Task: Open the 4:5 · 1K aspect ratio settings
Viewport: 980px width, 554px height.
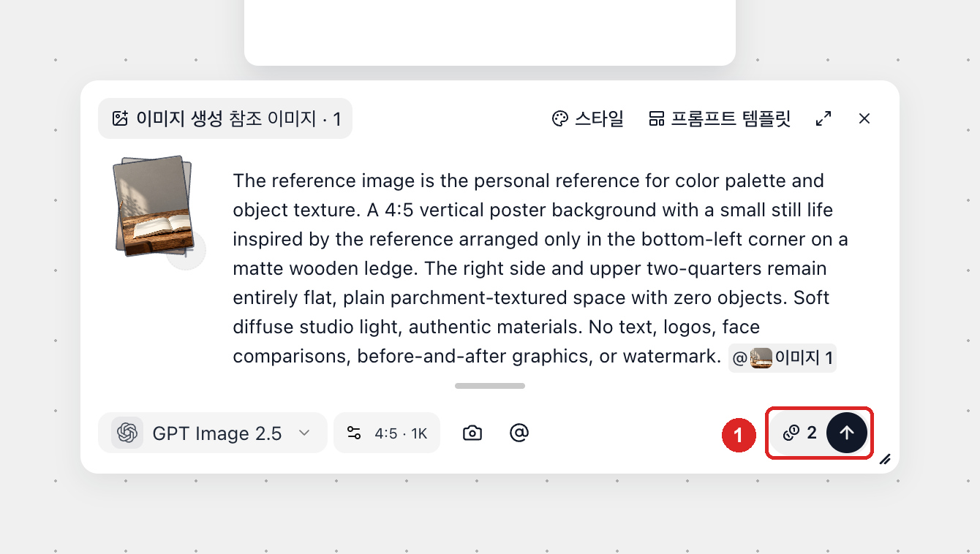Action: (387, 433)
